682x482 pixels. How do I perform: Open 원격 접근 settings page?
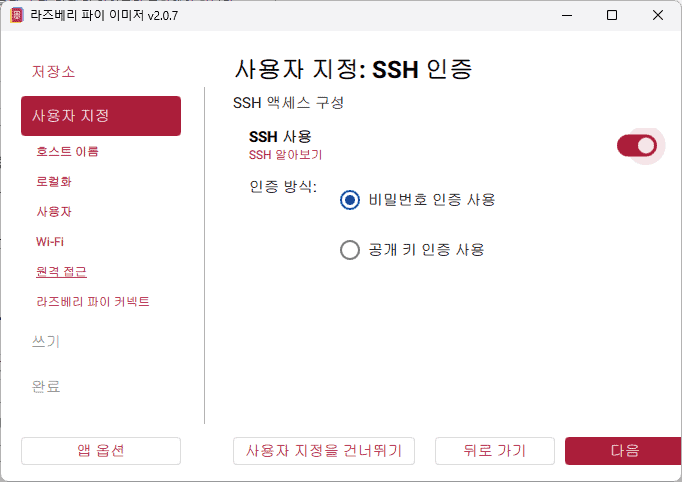61,272
